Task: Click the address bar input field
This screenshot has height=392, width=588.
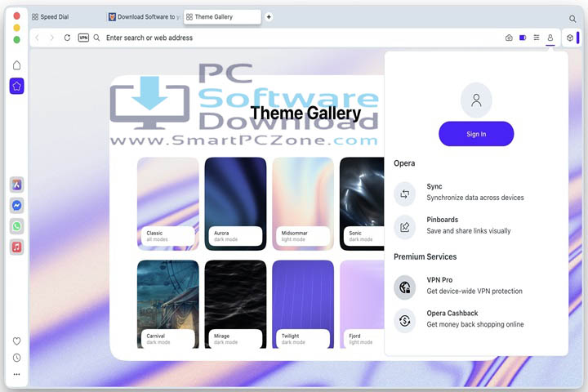Action: (300, 38)
